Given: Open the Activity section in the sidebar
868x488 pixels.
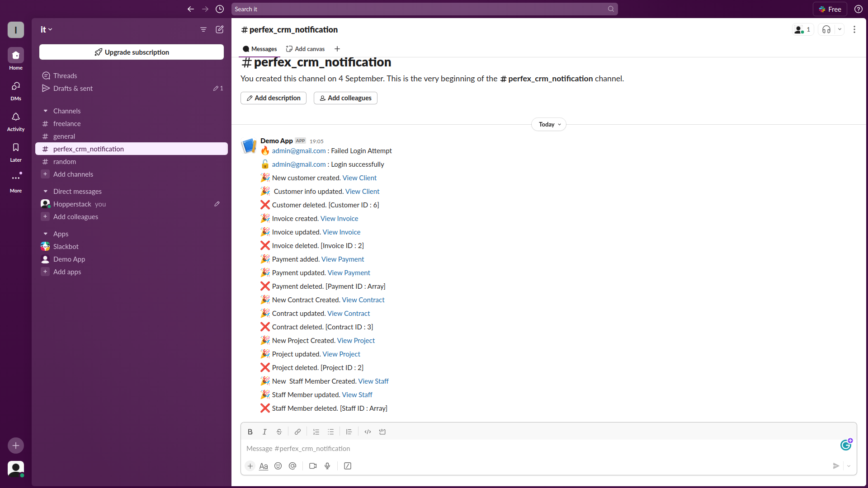Looking at the screenshot, I should (x=15, y=120).
